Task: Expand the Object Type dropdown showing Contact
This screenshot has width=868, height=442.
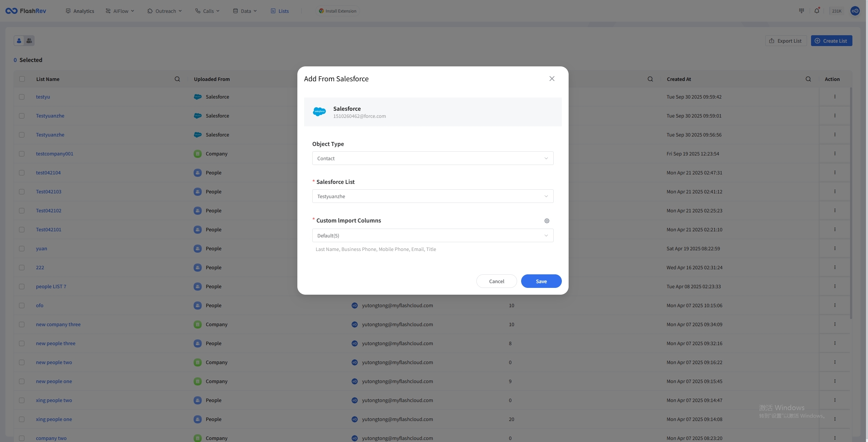Action: coord(433,158)
